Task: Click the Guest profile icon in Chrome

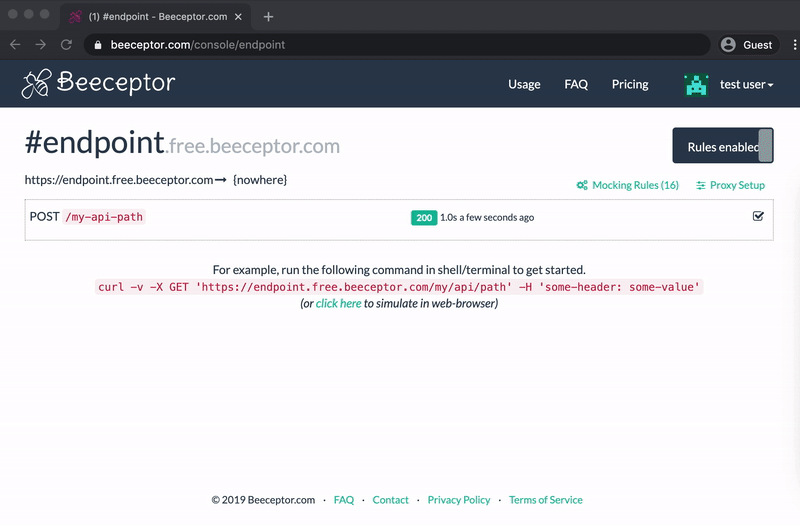Action: pyautogui.click(x=728, y=45)
